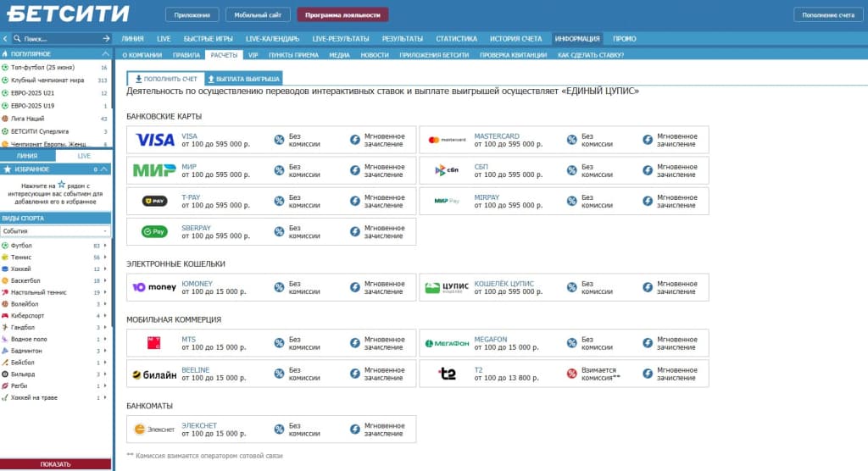Open Клубный чемпионат мира popular item
The image size is (868, 471).
click(47, 80)
